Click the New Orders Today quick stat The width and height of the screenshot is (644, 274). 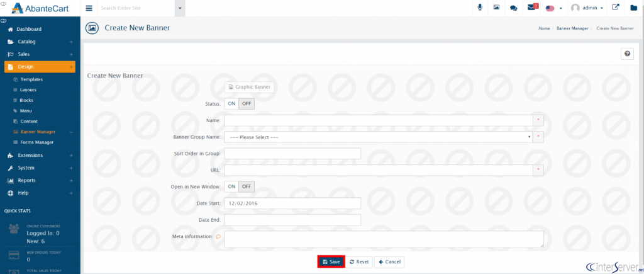(40, 256)
